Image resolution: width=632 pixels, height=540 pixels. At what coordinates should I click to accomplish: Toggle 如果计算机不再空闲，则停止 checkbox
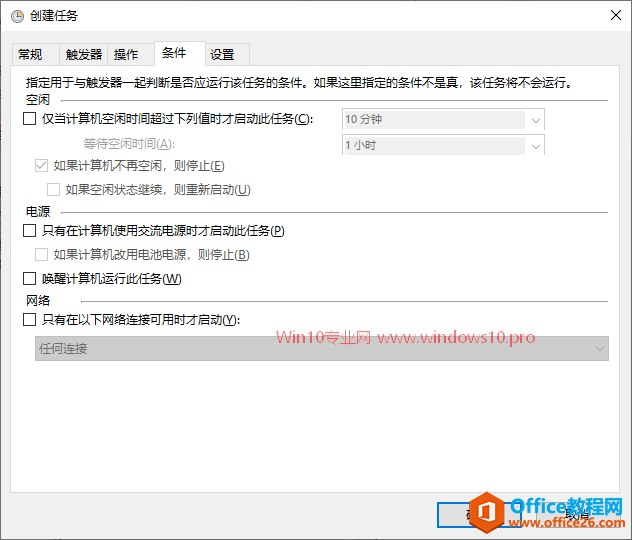42,166
